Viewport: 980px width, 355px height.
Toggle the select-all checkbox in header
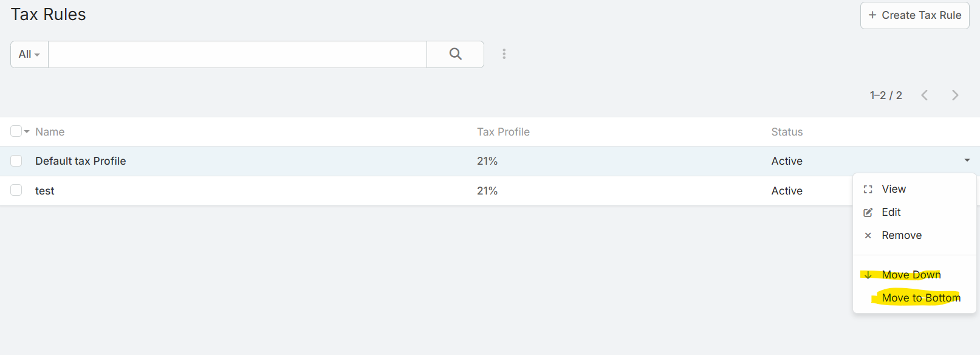16,131
